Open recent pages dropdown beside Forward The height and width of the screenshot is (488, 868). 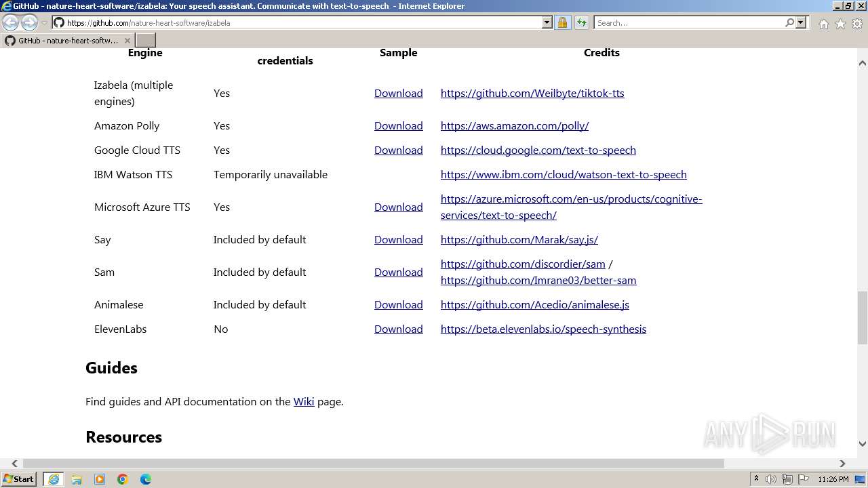click(x=44, y=23)
